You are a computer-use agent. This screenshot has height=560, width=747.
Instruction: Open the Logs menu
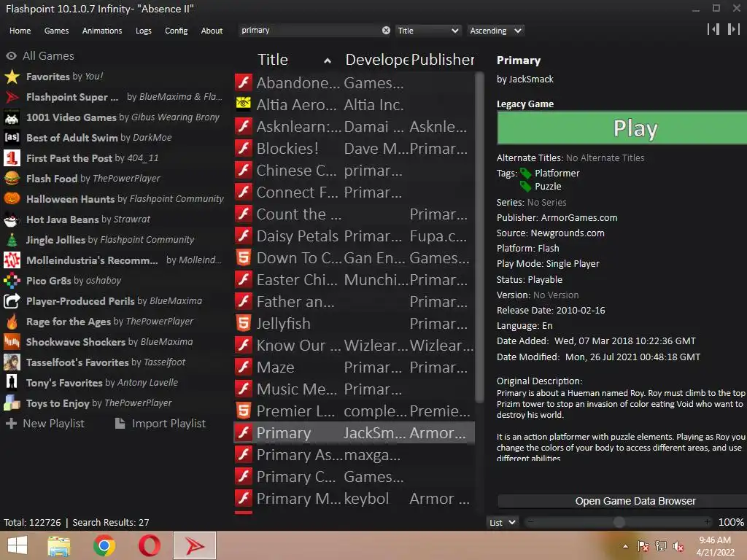click(144, 31)
